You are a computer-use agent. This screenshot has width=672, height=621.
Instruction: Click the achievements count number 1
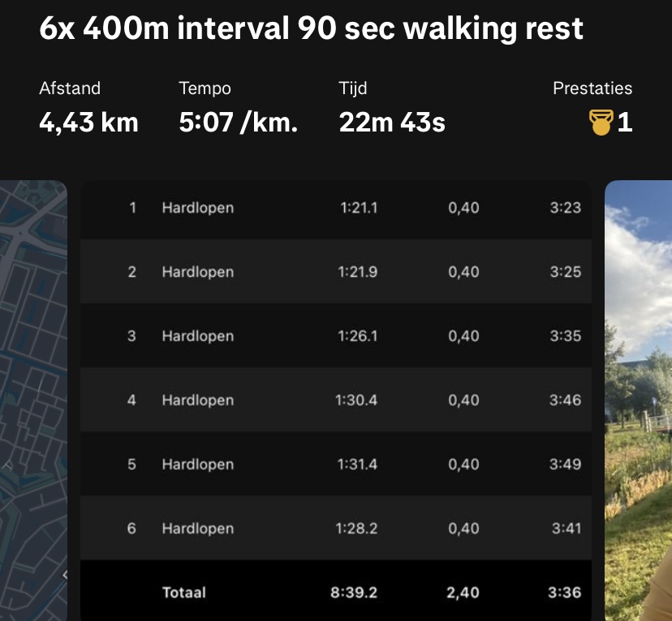(x=624, y=123)
